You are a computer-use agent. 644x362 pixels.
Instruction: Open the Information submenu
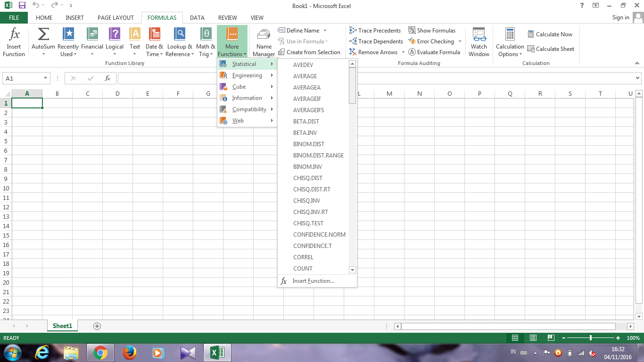click(x=247, y=98)
